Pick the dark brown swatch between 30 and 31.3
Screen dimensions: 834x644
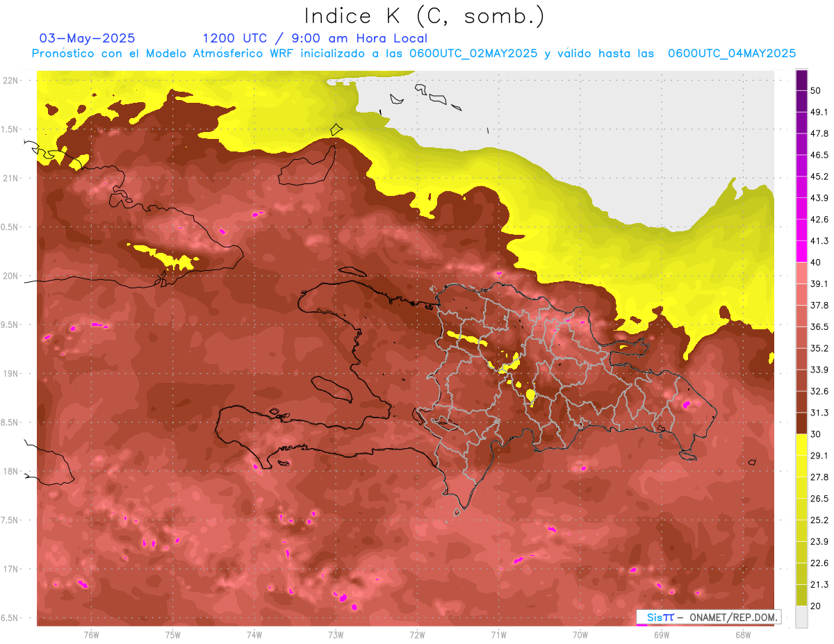[802, 423]
